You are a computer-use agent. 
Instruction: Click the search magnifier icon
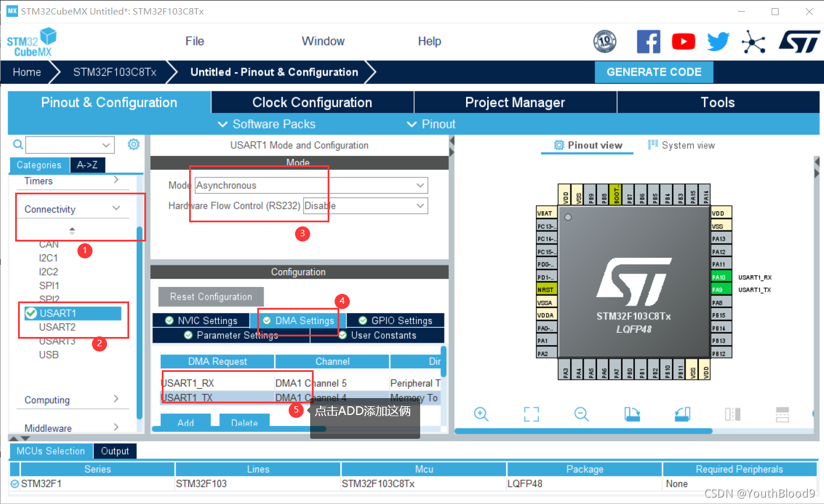18,144
